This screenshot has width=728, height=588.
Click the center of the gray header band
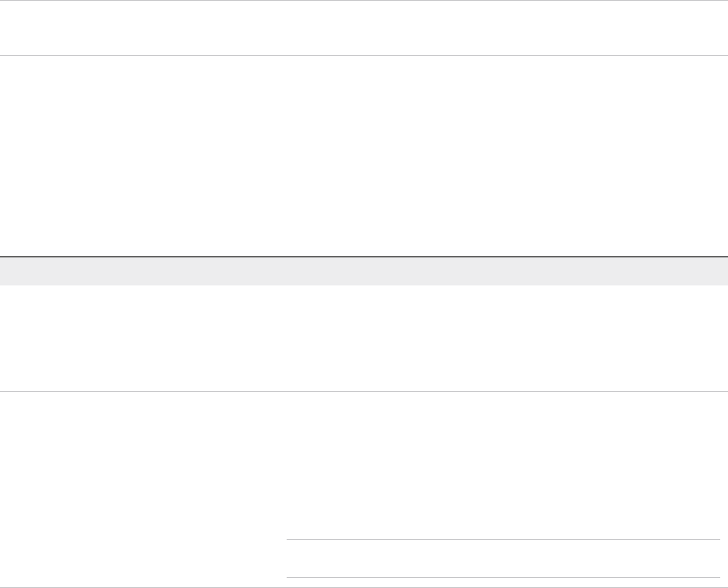(x=364, y=271)
